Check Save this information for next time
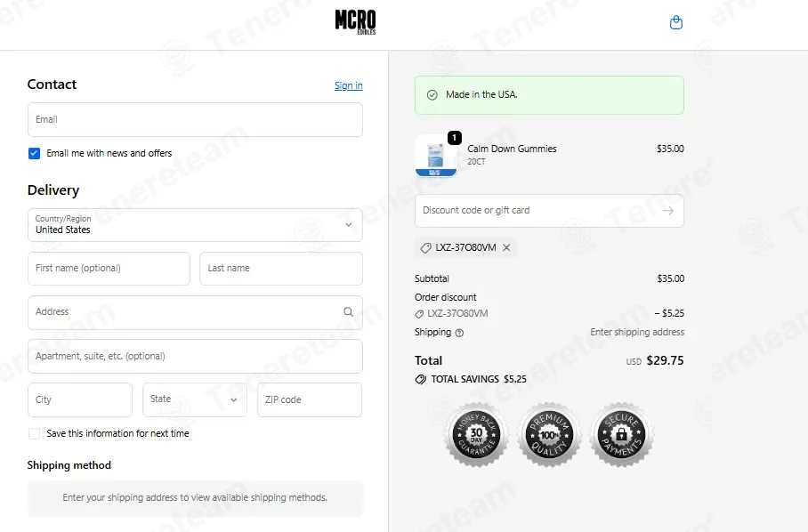 tap(34, 433)
